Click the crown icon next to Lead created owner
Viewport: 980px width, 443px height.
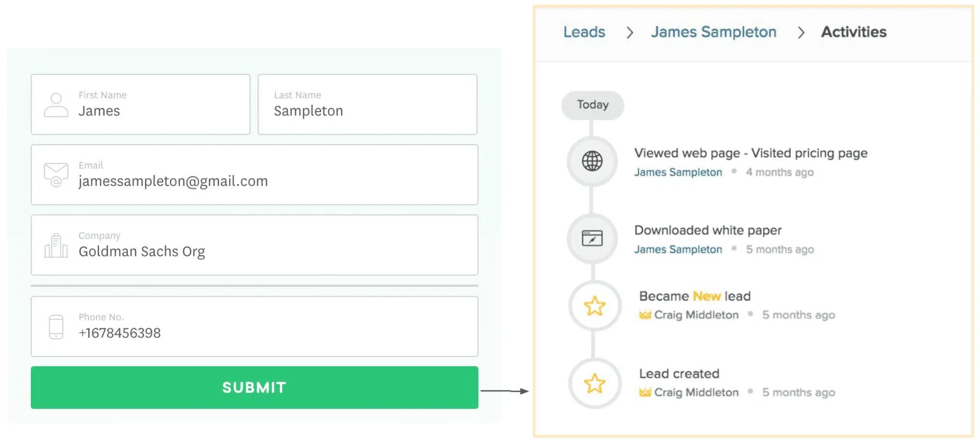click(645, 392)
